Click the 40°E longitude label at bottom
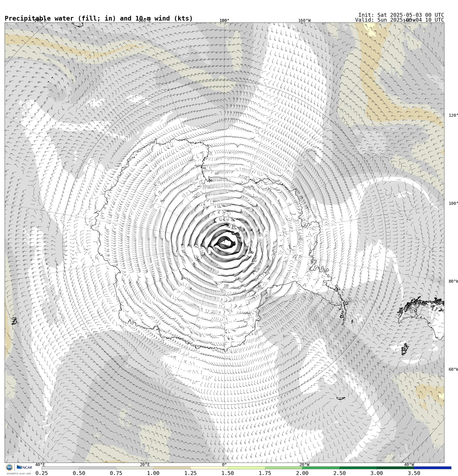This screenshot has height=476, width=458. coord(40,465)
